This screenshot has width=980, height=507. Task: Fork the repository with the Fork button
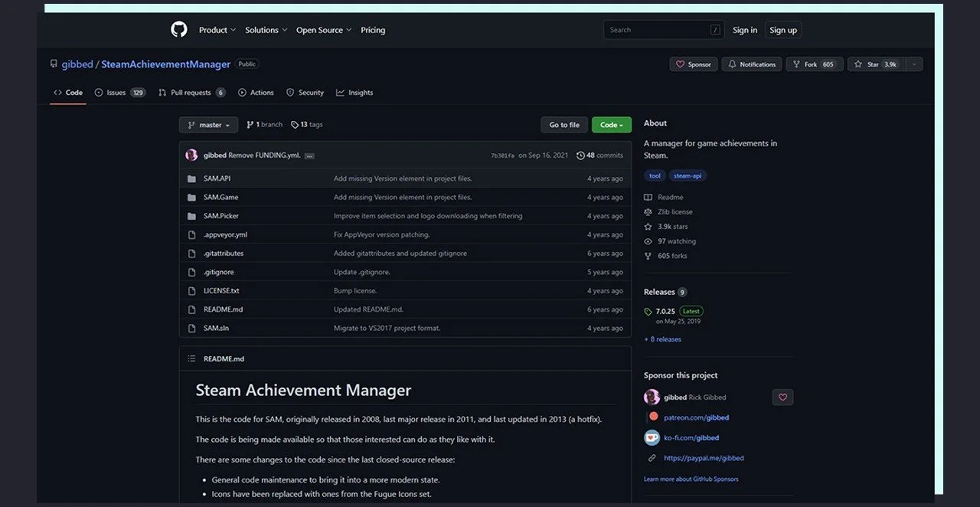[815, 64]
